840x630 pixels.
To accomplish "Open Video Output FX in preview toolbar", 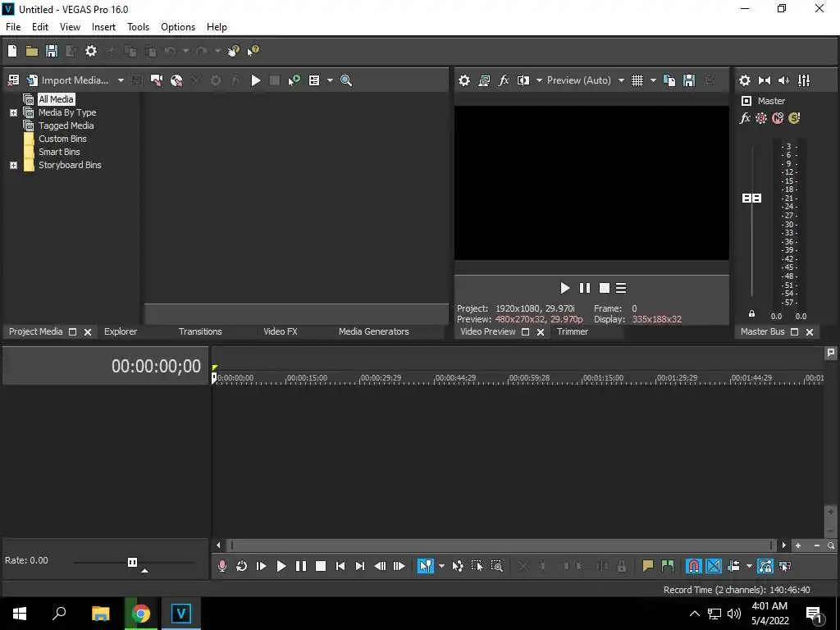I will click(x=504, y=80).
